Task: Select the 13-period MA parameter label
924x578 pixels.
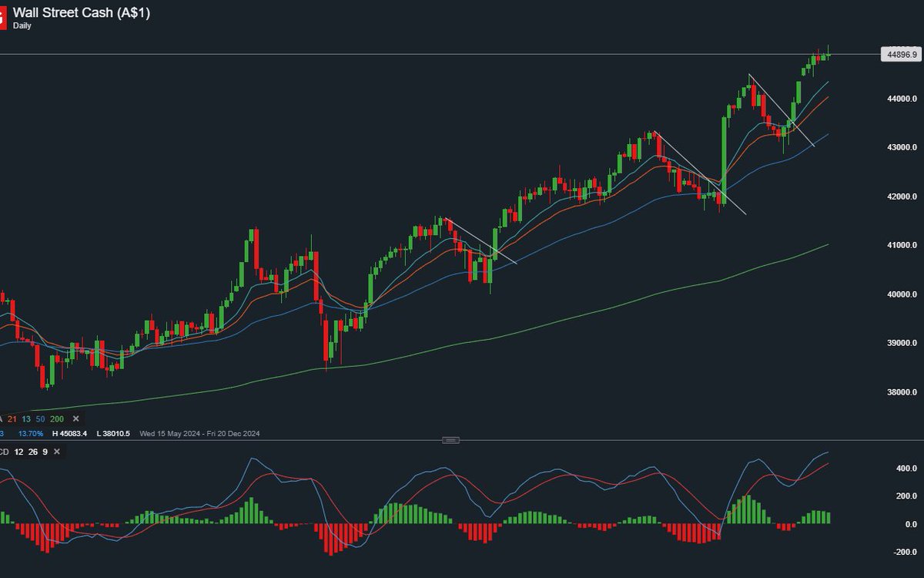Action: tap(25, 418)
